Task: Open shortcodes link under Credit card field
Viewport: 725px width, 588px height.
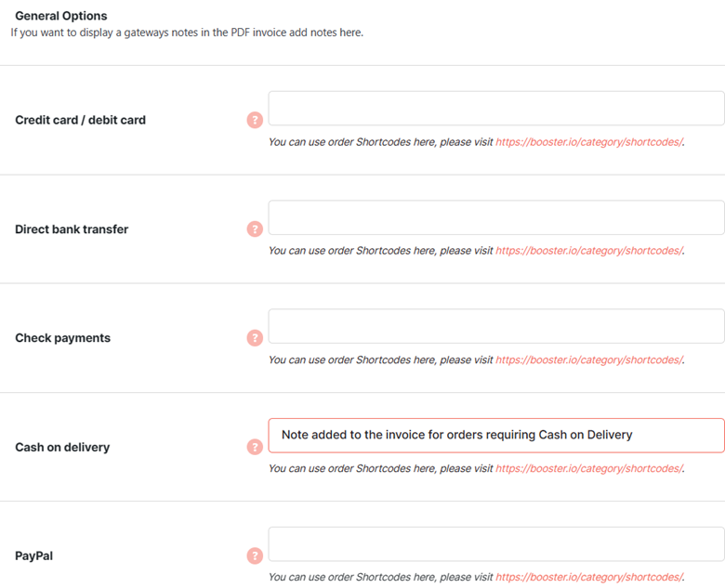Action: [589, 142]
